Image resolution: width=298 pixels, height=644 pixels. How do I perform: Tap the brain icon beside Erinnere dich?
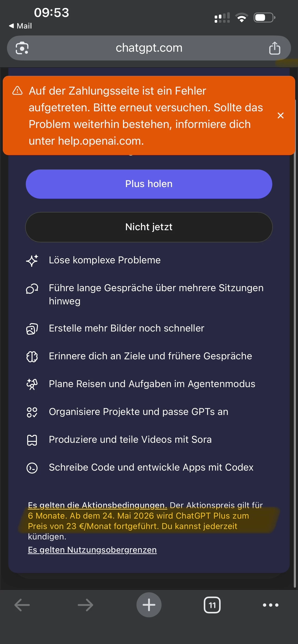[32, 357]
